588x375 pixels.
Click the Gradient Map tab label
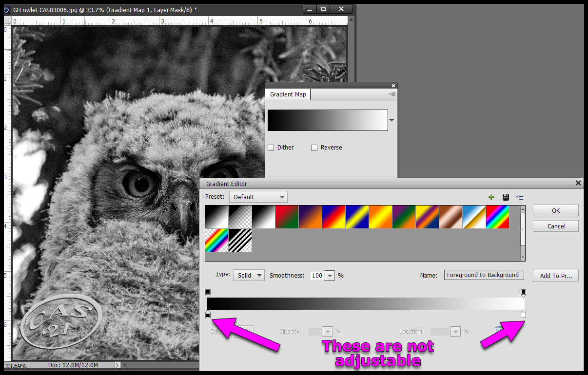click(288, 94)
